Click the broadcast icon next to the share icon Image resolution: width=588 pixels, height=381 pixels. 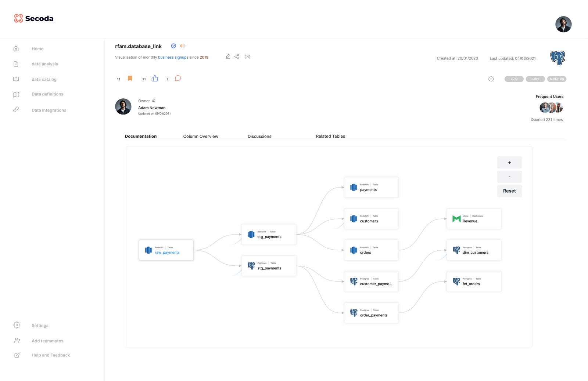click(247, 57)
